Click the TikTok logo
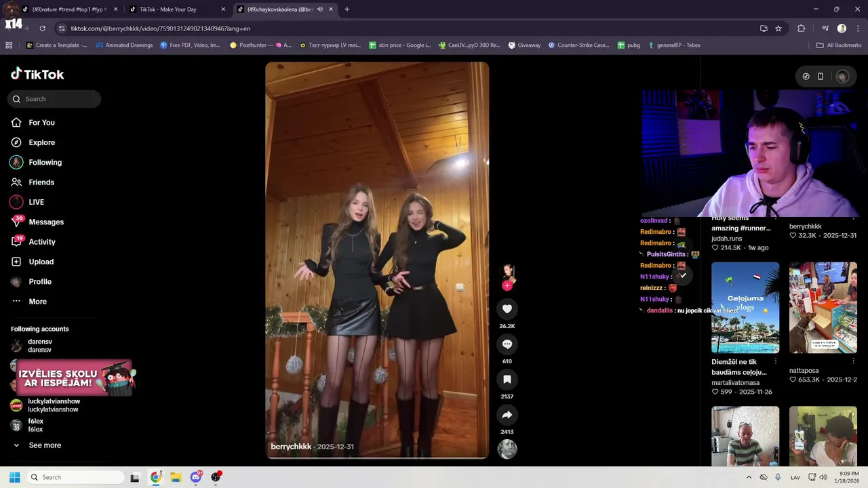The image size is (868, 488). [38, 74]
